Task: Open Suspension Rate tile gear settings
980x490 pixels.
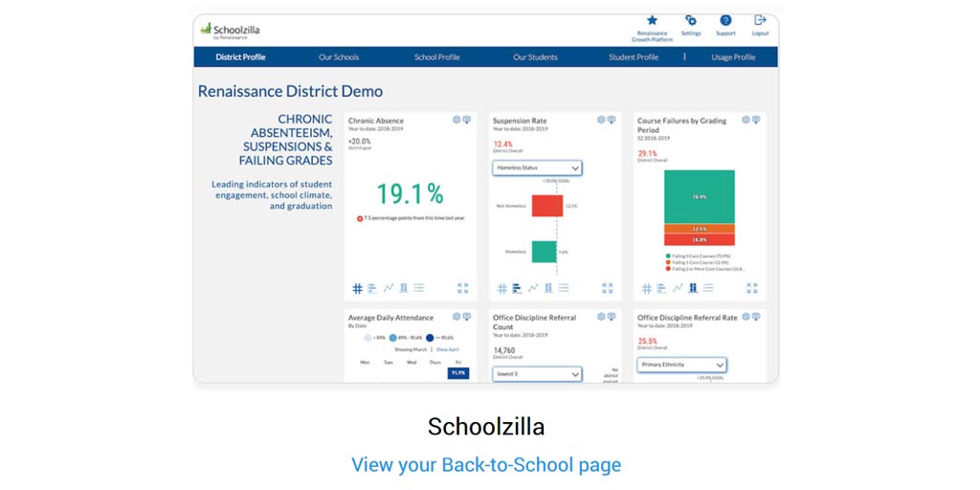Action: (601, 120)
